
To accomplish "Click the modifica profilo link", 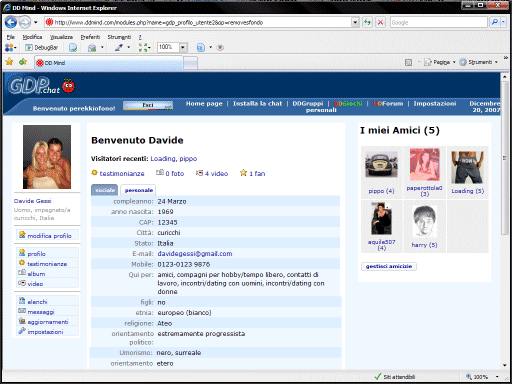I will pos(49,236).
